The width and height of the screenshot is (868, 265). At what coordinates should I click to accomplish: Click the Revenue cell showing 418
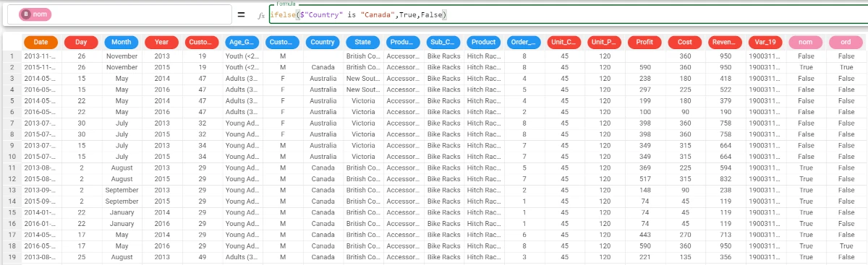(726, 78)
